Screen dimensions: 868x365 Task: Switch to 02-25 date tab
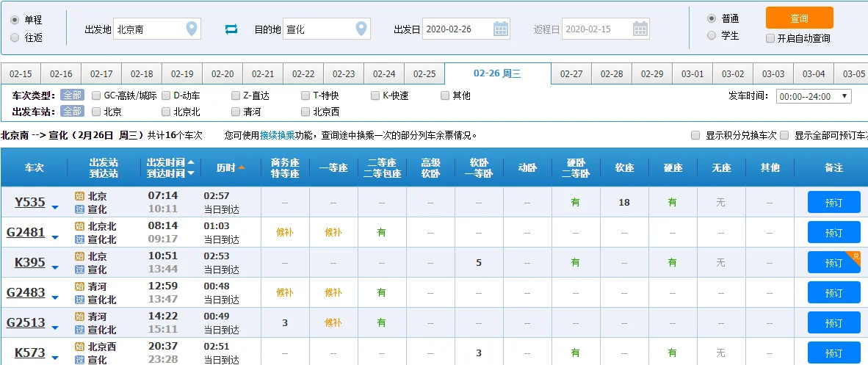click(x=424, y=73)
